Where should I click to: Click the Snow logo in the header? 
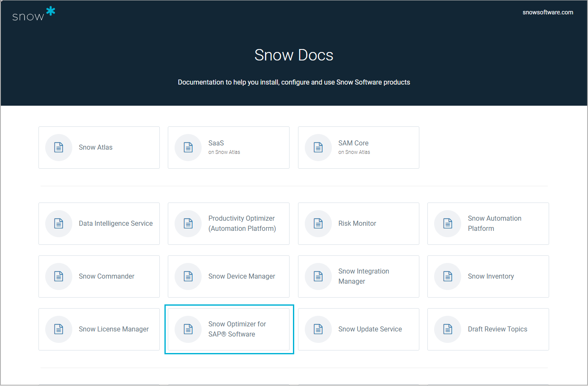click(x=34, y=14)
